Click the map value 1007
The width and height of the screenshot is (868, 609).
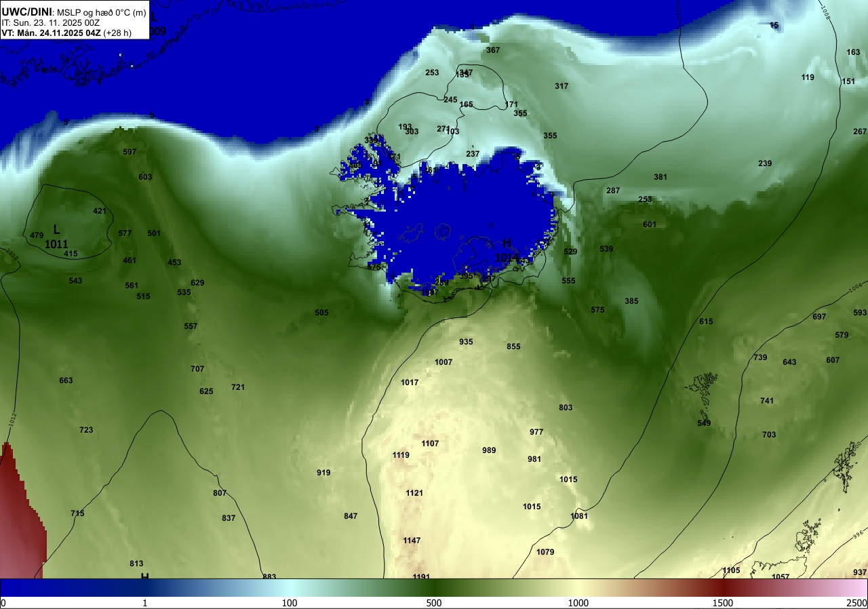(443, 362)
